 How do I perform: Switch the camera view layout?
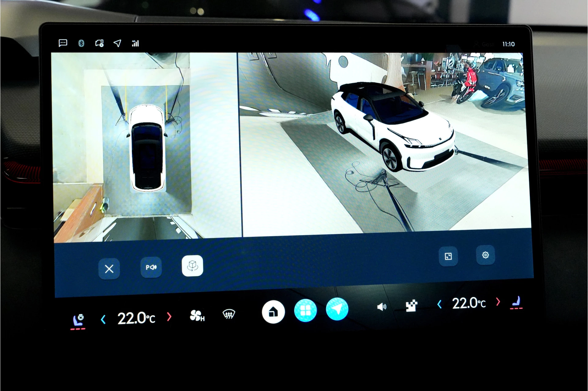coord(448,256)
